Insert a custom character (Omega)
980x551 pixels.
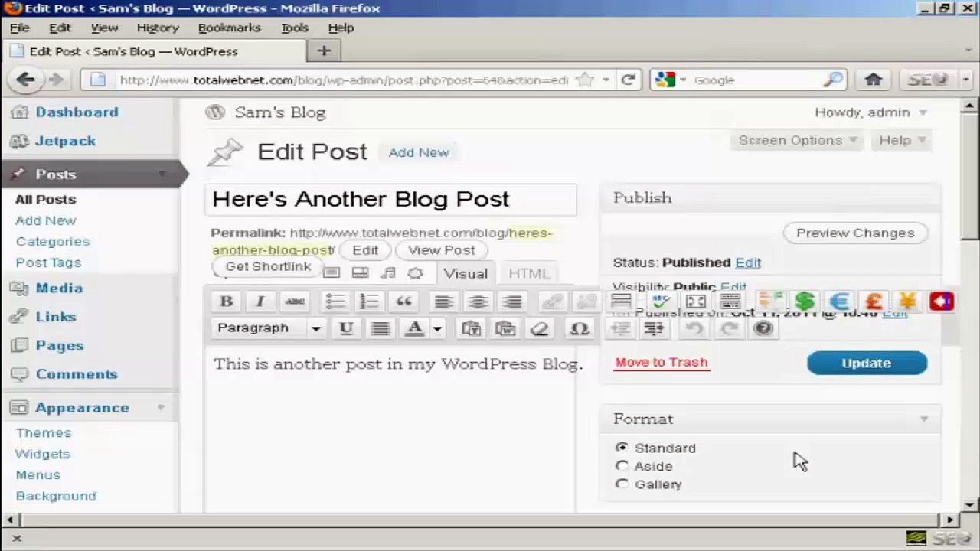click(x=580, y=328)
